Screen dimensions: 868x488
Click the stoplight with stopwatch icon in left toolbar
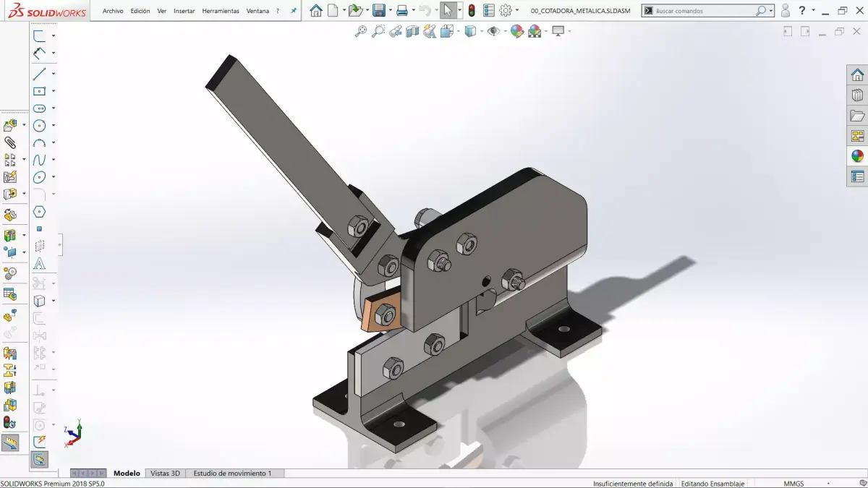(x=10, y=422)
